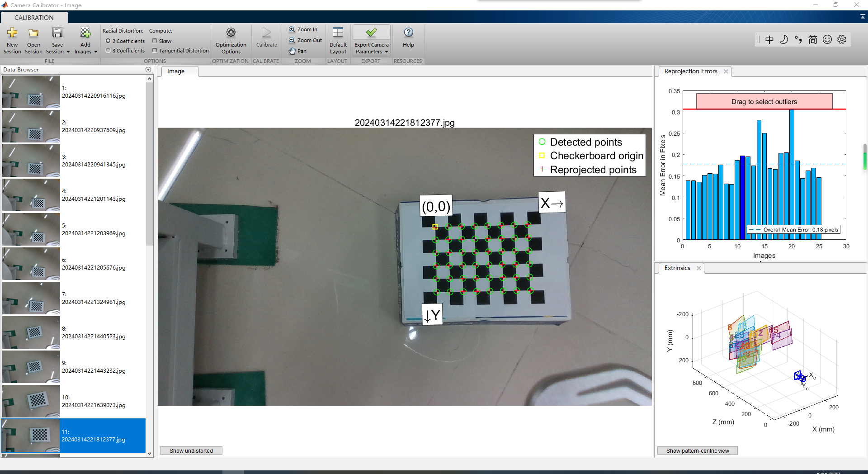Click the Optimization Options gear icon

(231, 33)
